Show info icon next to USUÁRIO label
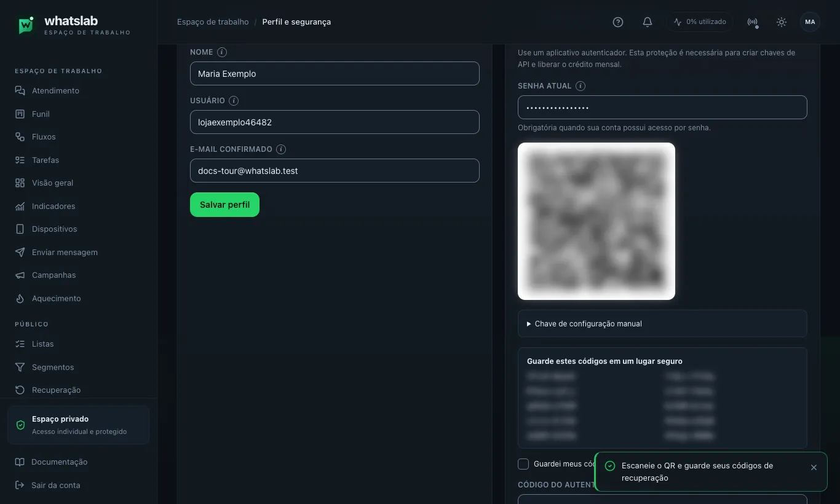 coord(234,101)
